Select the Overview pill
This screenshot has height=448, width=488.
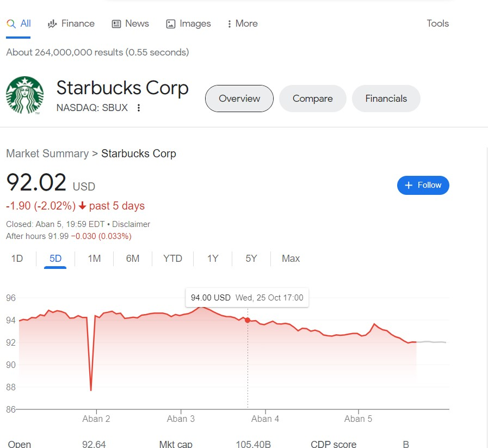[x=239, y=99]
